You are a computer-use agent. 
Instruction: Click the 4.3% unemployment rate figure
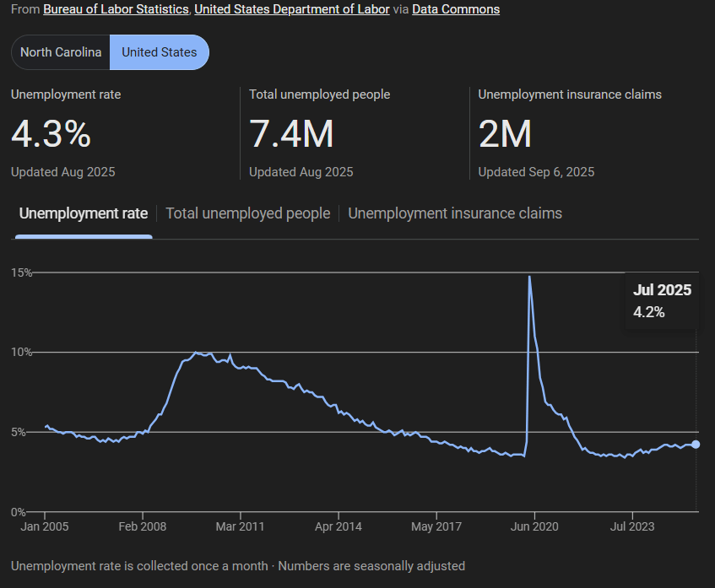point(51,134)
